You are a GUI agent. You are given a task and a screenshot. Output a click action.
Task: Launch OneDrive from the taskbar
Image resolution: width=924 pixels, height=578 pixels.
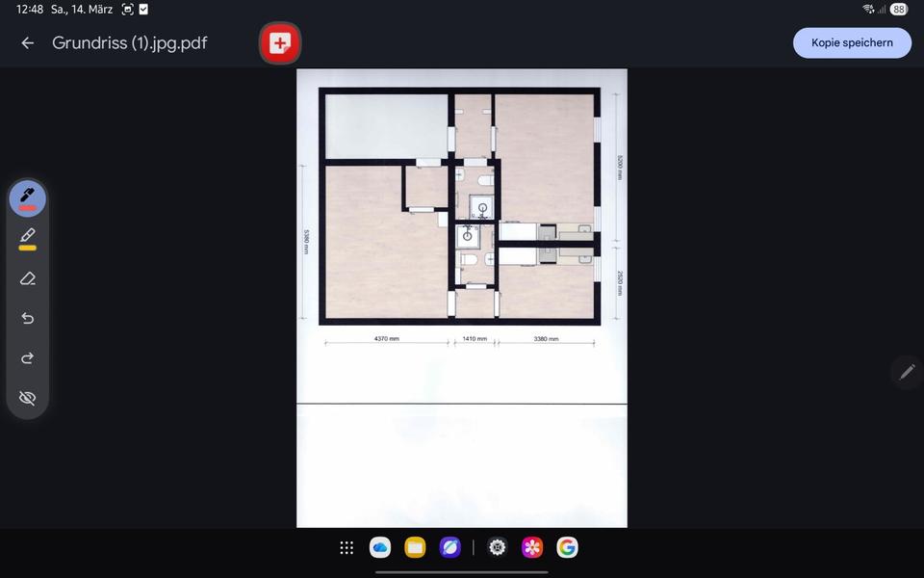(380, 547)
